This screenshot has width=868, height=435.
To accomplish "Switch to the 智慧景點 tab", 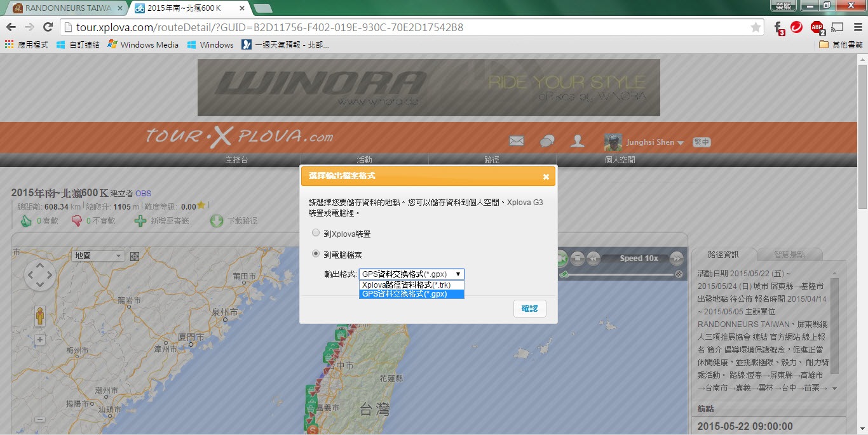I will click(789, 255).
